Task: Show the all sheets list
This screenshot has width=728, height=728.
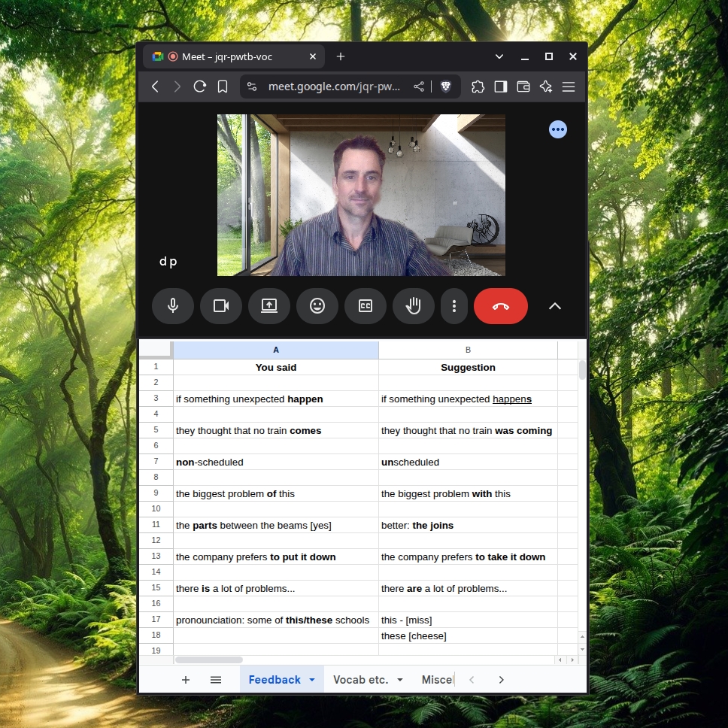Action: [x=216, y=680]
